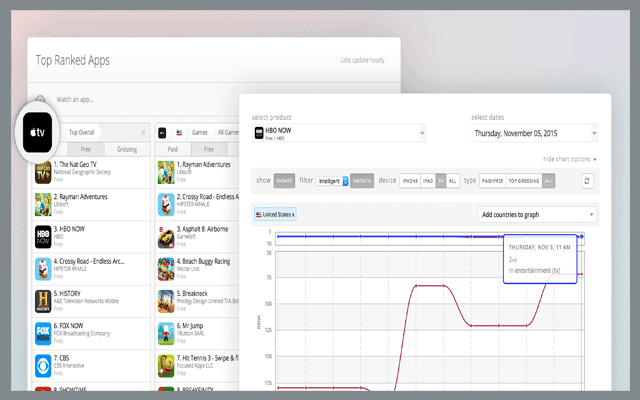Select PAID/FREE chart type
Image resolution: width=640 pixels, height=400 pixels.
[493, 181]
